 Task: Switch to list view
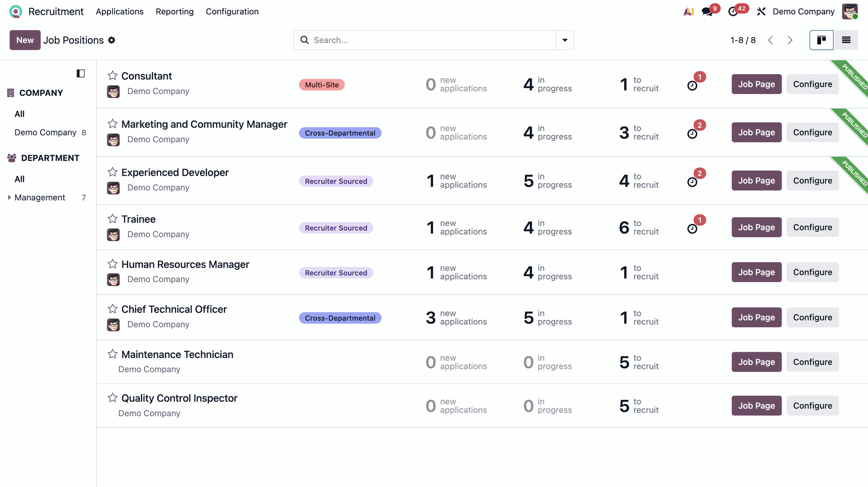click(846, 40)
